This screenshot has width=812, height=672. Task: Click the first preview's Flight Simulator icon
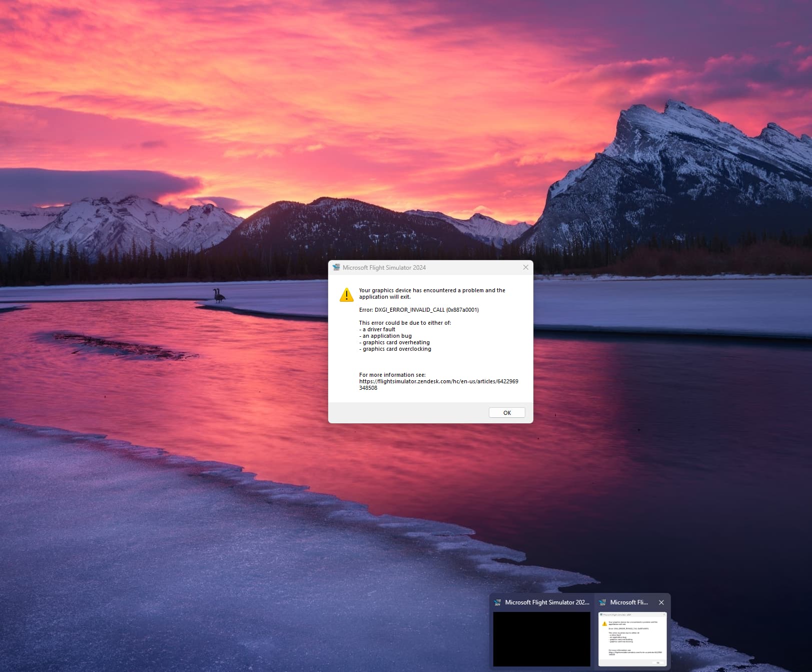tap(497, 602)
